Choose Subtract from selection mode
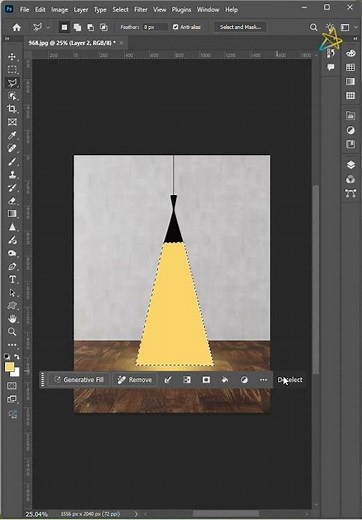 (91, 27)
